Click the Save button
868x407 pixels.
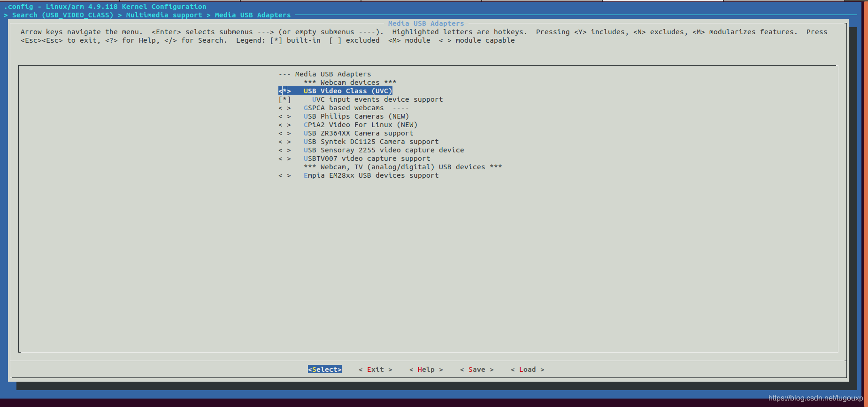click(477, 369)
